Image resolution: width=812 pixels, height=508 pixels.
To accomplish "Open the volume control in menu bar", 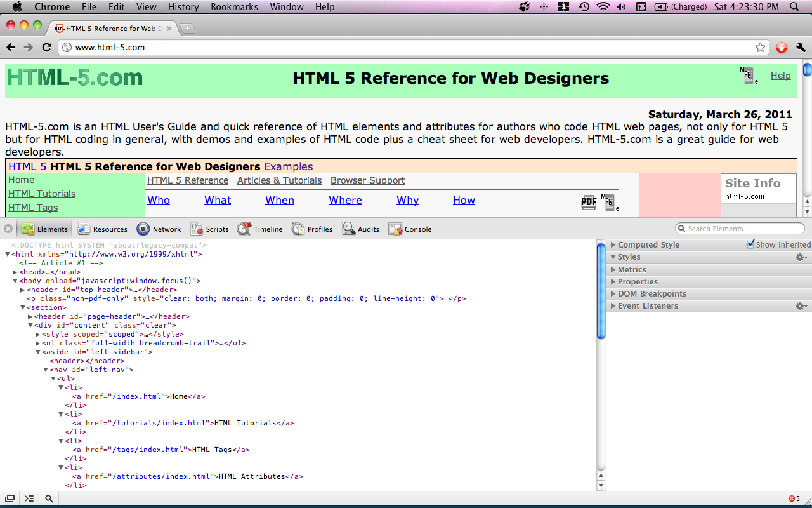I will [620, 7].
